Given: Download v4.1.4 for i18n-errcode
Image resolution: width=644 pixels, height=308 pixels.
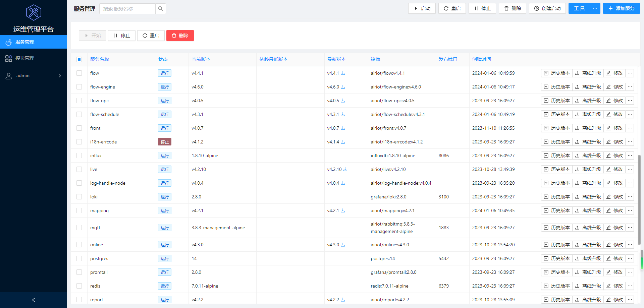Looking at the screenshot, I should point(343,142).
